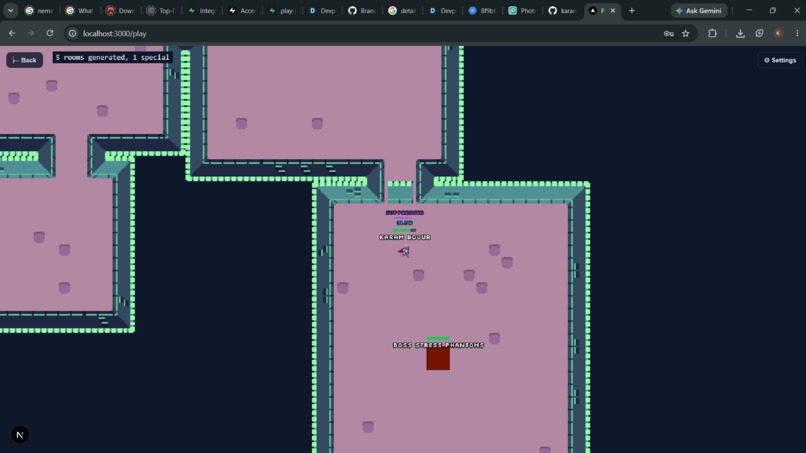Go back to the previous page

[x=12, y=33]
